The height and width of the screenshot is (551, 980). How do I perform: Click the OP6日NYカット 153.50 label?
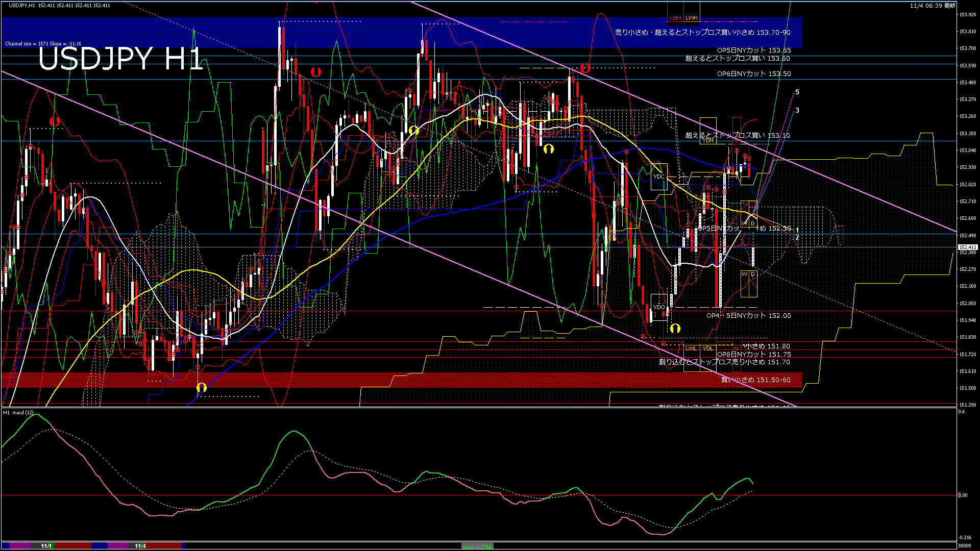pos(754,74)
